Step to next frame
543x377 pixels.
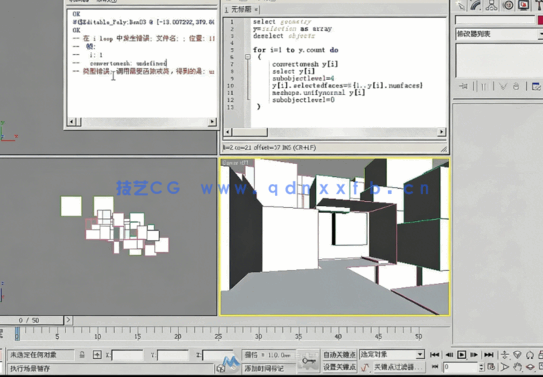[x=474, y=354]
